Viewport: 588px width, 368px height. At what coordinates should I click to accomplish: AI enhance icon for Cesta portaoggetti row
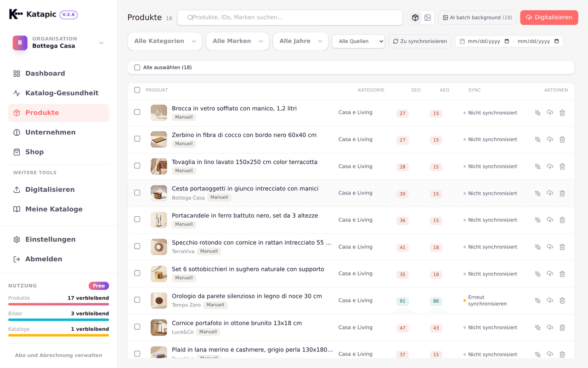point(537,193)
